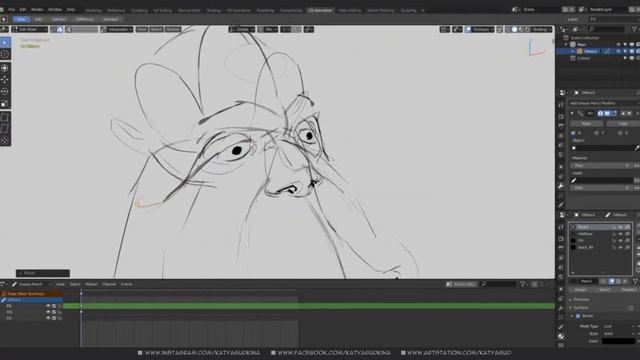
Task: Hide the MG layer in dope sheet
Action: [x=48, y=312]
